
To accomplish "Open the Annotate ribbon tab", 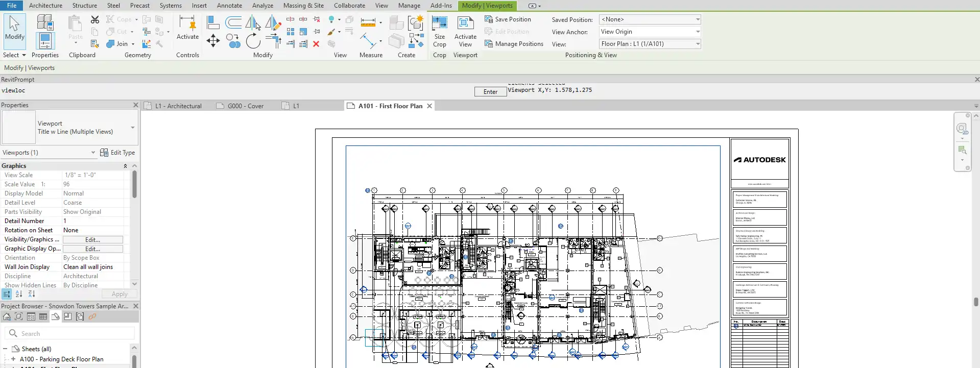I will click(229, 6).
